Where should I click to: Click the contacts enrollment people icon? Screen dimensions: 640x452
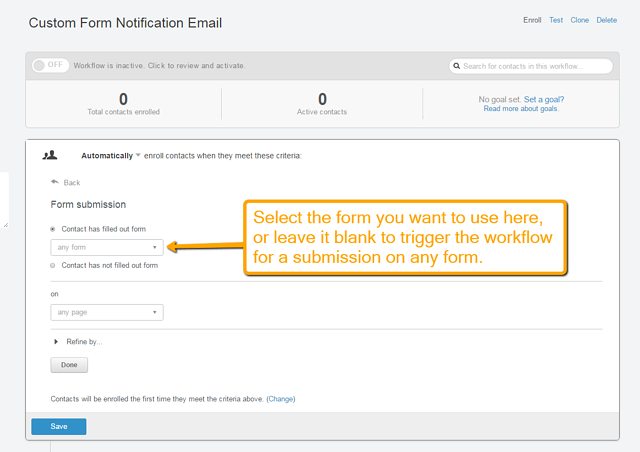point(50,155)
